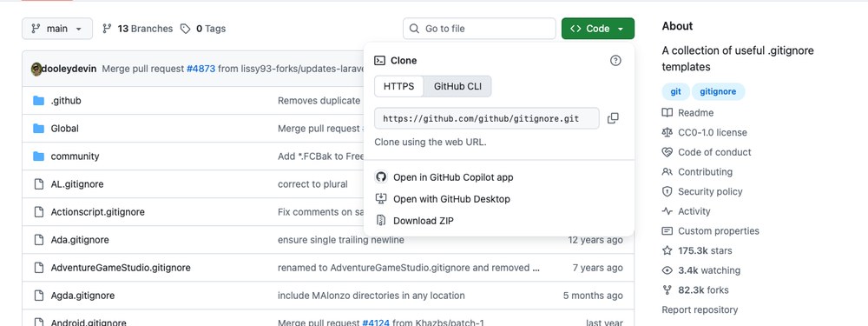Select the clone URL text field
This screenshot has height=326, width=868.
pyautogui.click(x=487, y=118)
